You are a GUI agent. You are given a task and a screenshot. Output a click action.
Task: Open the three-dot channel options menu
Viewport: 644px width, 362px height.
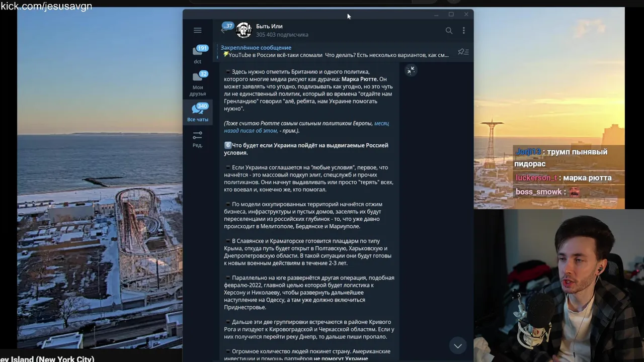coord(463,31)
